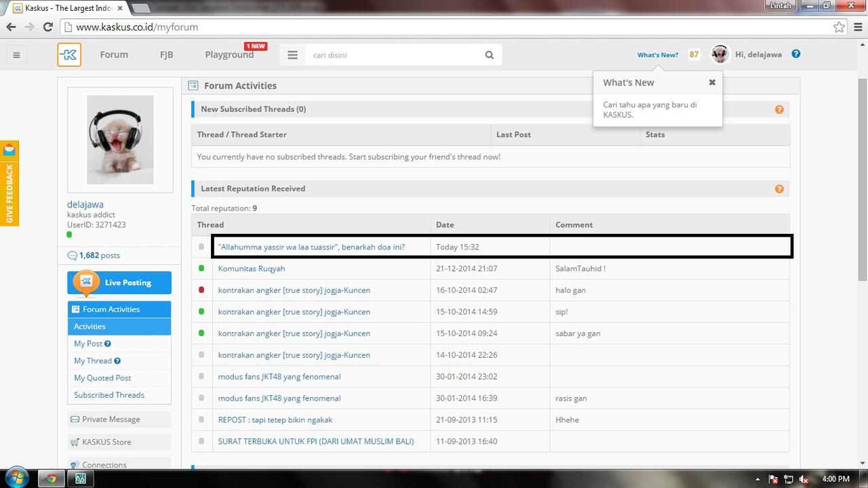Close the What's New popup
The width and height of the screenshot is (868, 488).
tap(712, 82)
